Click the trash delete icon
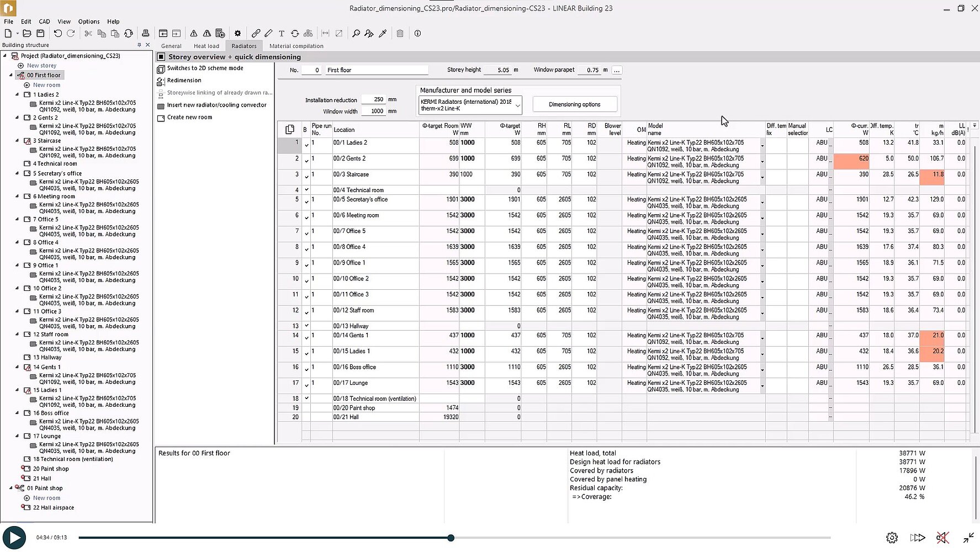Image resolution: width=980 pixels, height=552 pixels. click(x=400, y=34)
